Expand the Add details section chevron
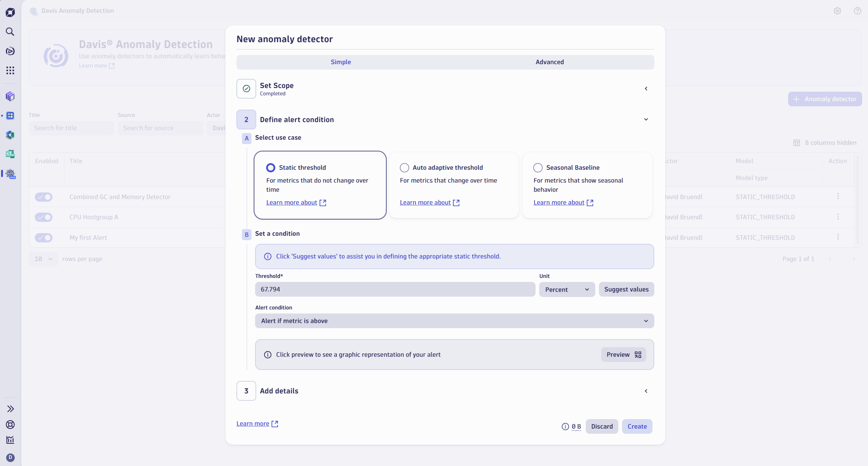 (646, 391)
